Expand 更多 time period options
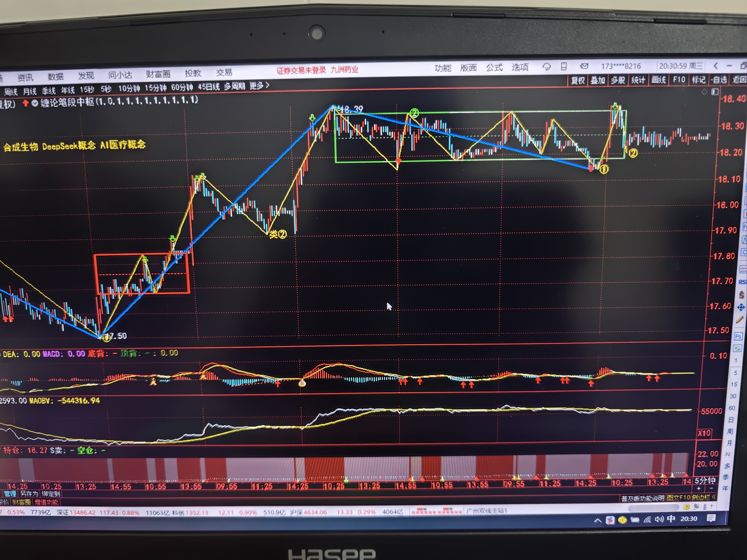747x560 pixels. pyautogui.click(x=259, y=86)
